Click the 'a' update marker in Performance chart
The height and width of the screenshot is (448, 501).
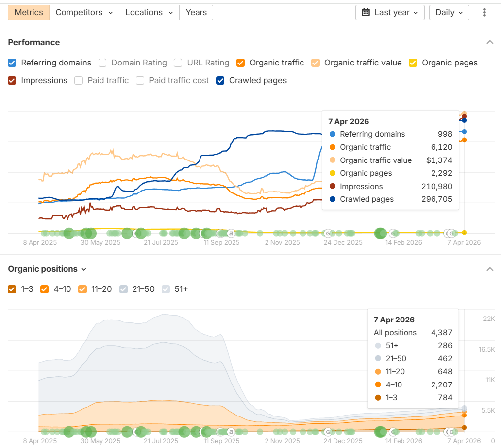click(230, 233)
